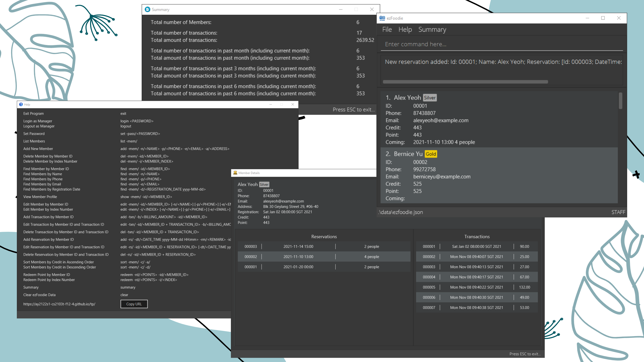Maximize the ezFoodie main window
This screenshot has width=644, height=362.
[x=603, y=18]
